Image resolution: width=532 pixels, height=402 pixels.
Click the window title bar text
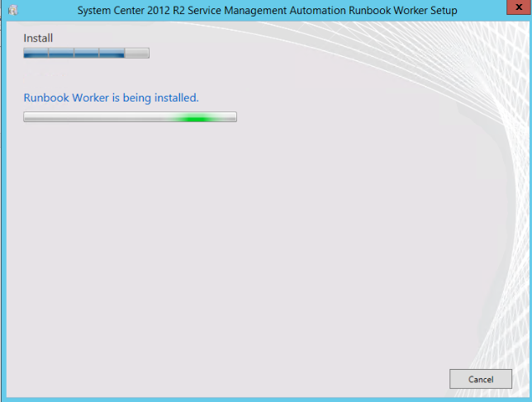[266, 11]
